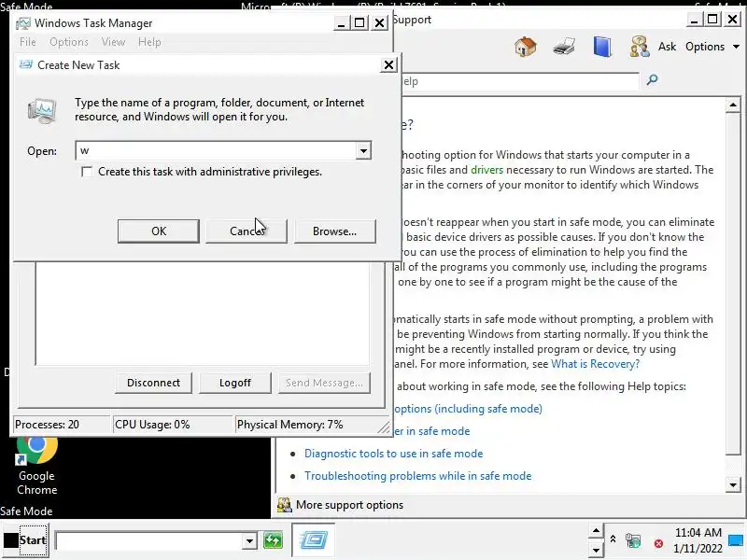Open the startup options safe mode link
This screenshot has width=747, height=560.
pyautogui.click(x=469, y=409)
